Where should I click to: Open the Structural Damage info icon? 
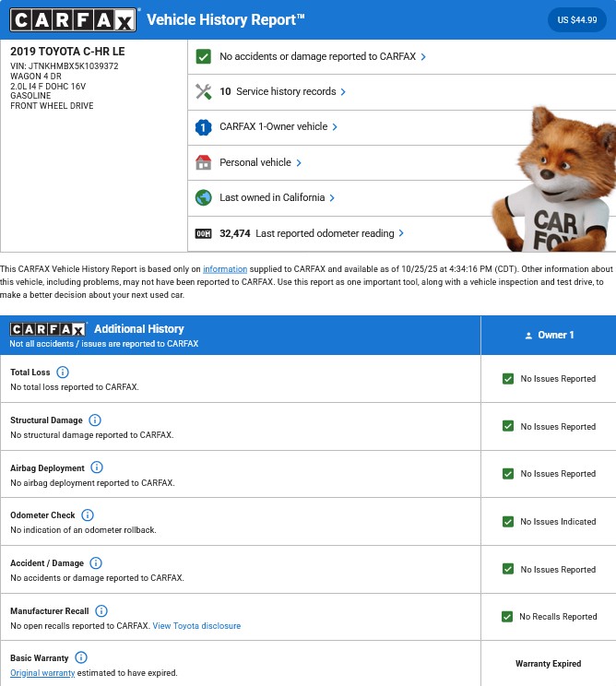tap(95, 420)
